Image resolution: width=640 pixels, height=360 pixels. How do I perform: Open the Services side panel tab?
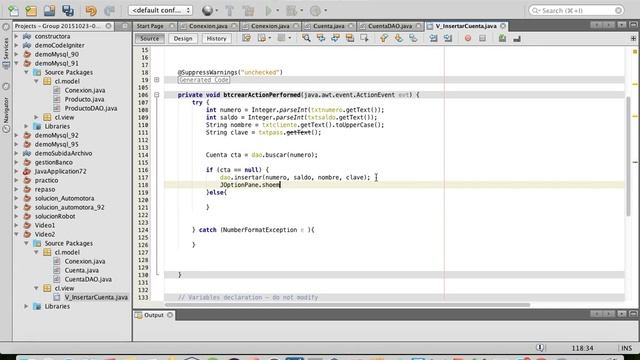tap(6, 53)
